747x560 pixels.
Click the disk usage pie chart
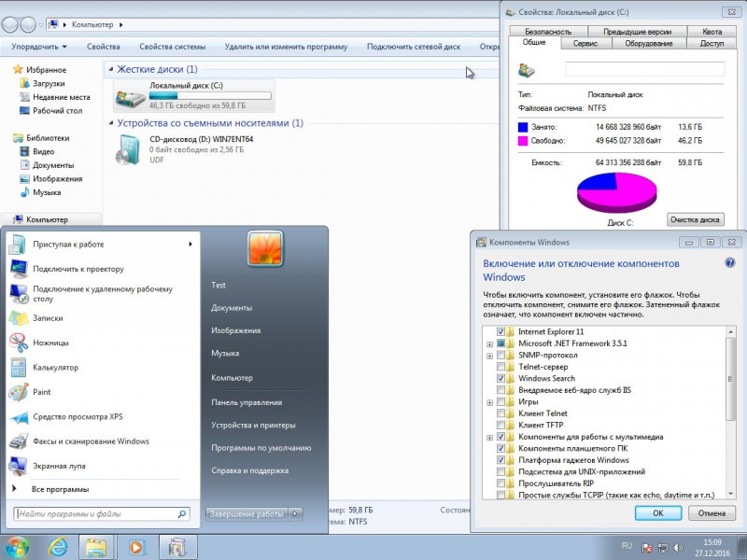click(617, 192)
